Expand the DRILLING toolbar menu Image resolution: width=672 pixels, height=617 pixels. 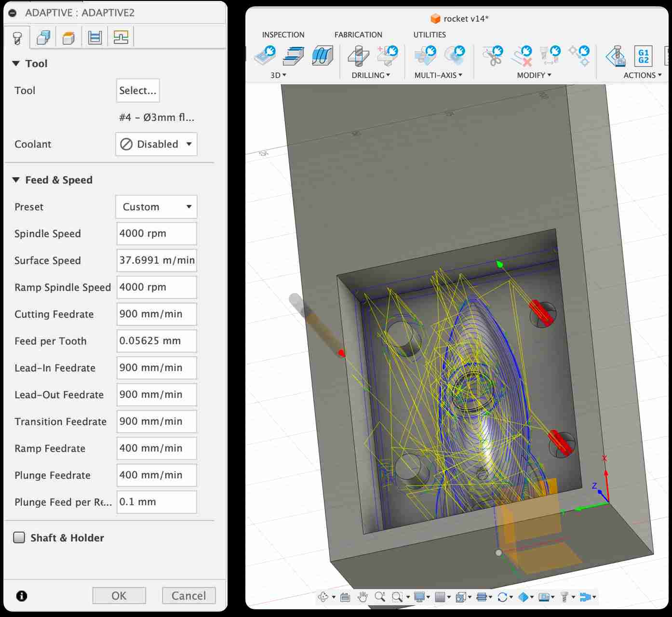point(371,75)
